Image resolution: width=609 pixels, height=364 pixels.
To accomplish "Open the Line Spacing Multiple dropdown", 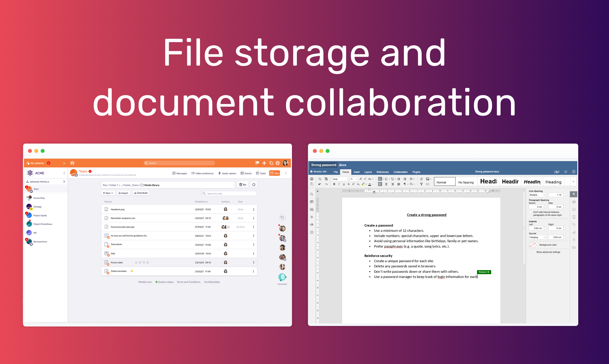I will [x=537, y=195].
